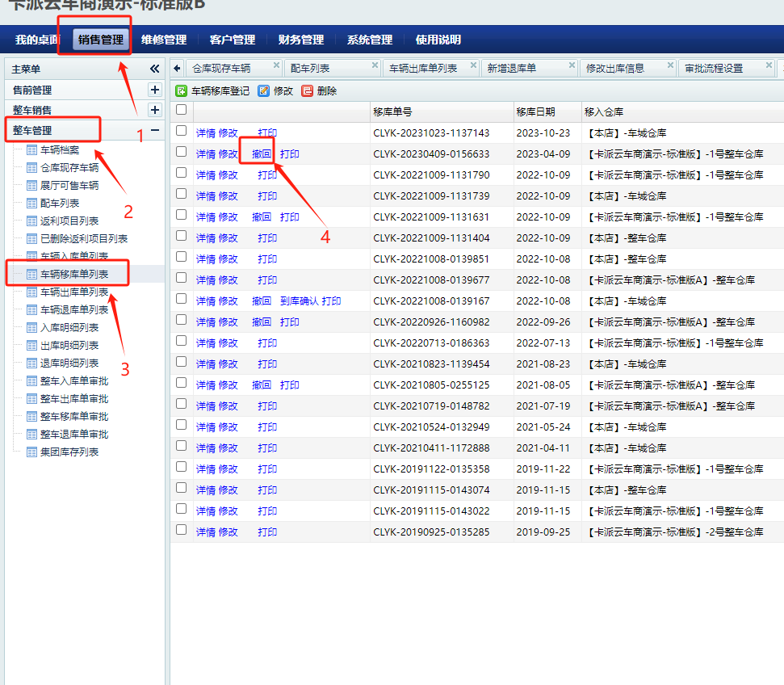Click 撤回 for order CLYK-20230409-0156633
The image size is (784, 685).
[x=261, y=153]
